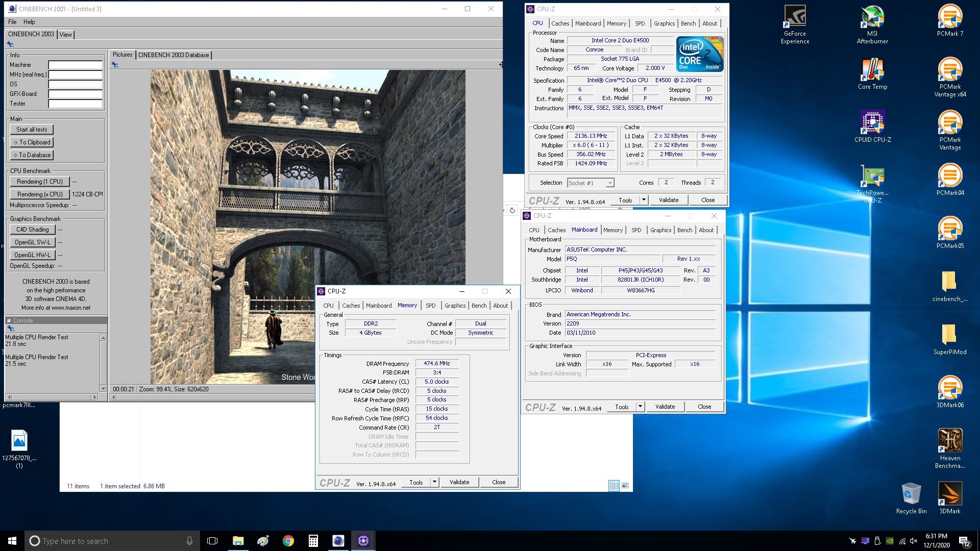Open TechPowerUp GPU-Z desktop icon
Screen dimensions: 980x551
(x=872, y=184)
